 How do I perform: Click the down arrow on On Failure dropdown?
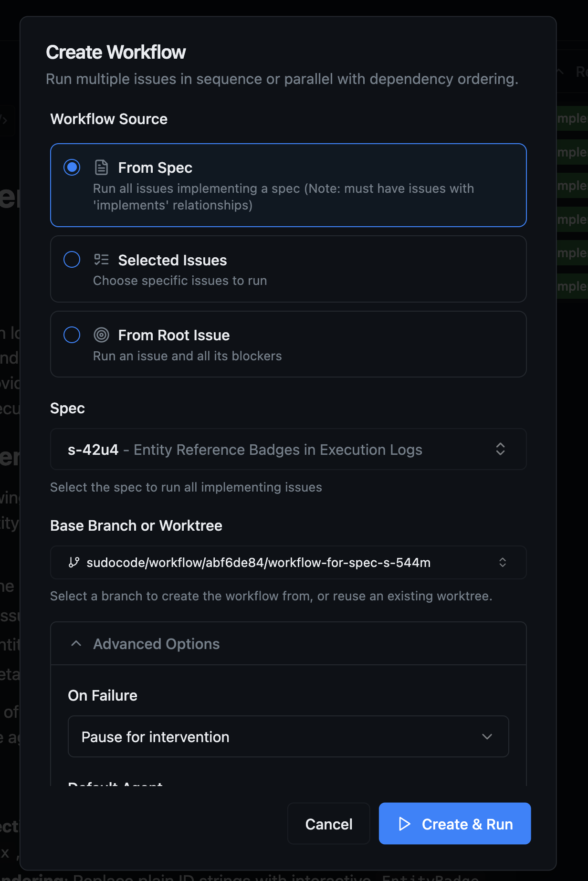pos(487,737)
